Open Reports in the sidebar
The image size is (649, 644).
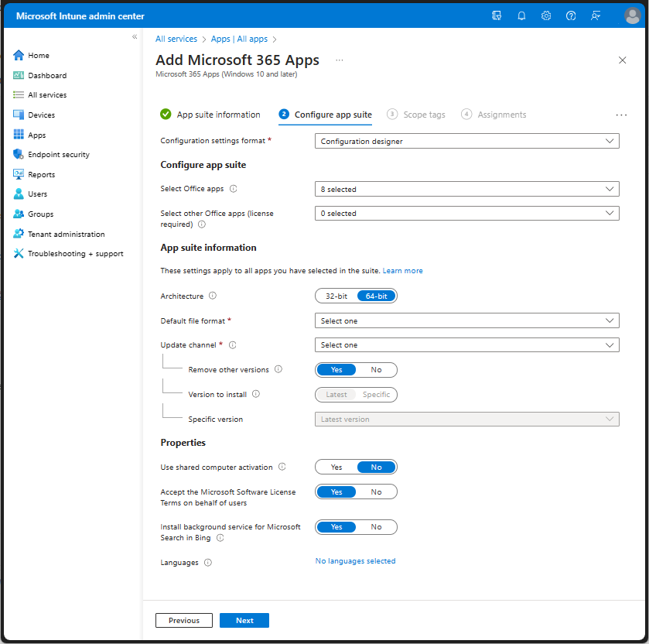pos(34,174)
